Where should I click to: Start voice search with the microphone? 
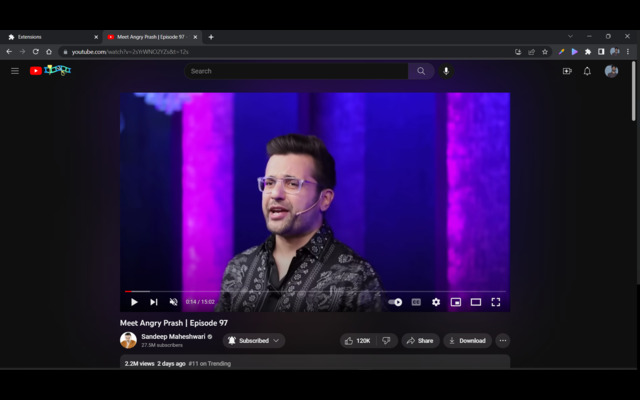coord(446,71)
